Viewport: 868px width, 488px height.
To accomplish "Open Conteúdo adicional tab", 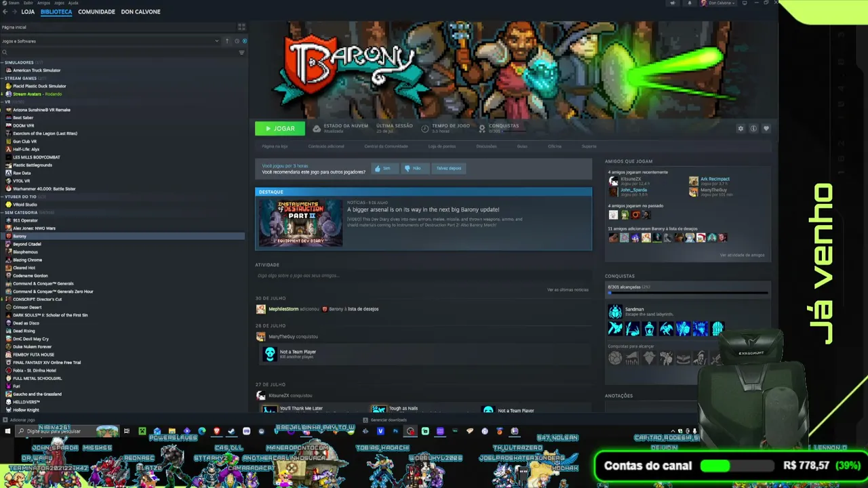I will (x=326, y=146).
